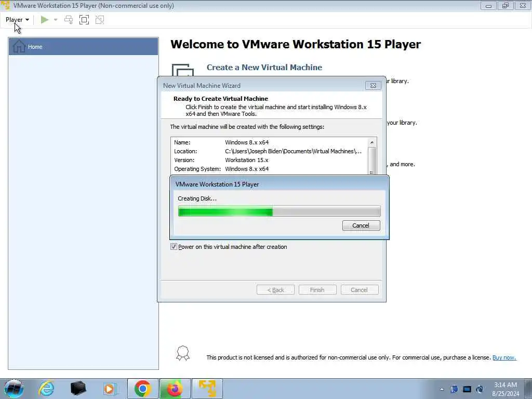
Task: Close the New Virtual Machine Wizard dialog
Action: point(373,86)
